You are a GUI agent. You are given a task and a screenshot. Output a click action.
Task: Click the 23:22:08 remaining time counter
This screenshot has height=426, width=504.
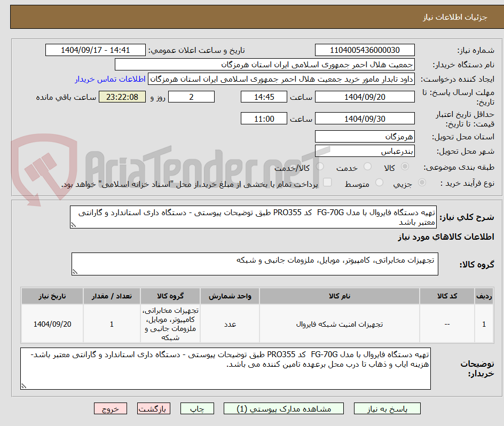[122, 97]
